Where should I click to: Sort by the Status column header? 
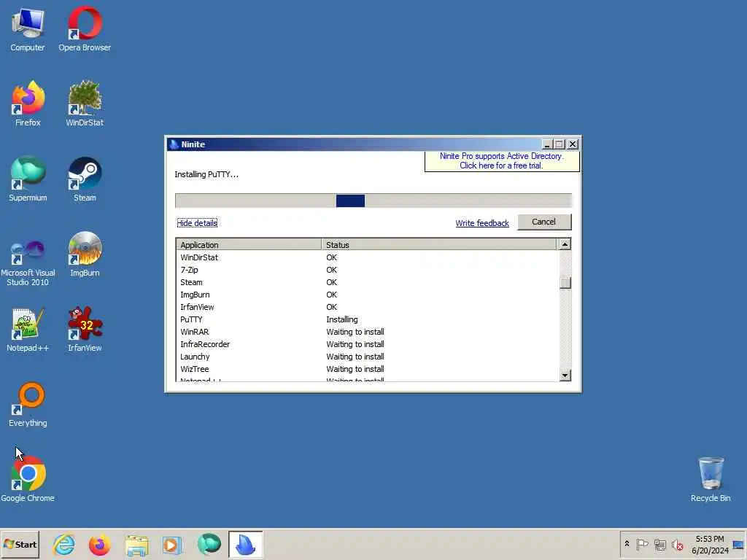(x=438, y=244)
